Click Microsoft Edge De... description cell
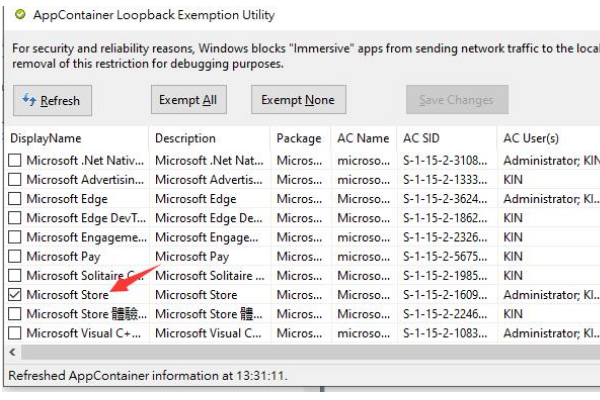600x400 pixels. pyautogui.click(x=209, y=218)
